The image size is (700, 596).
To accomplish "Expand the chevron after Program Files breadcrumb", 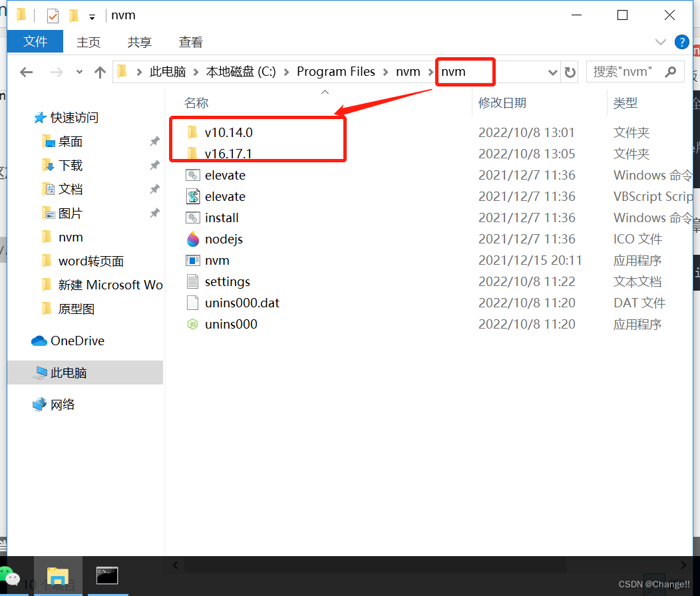I will click(x=386, y=72).
